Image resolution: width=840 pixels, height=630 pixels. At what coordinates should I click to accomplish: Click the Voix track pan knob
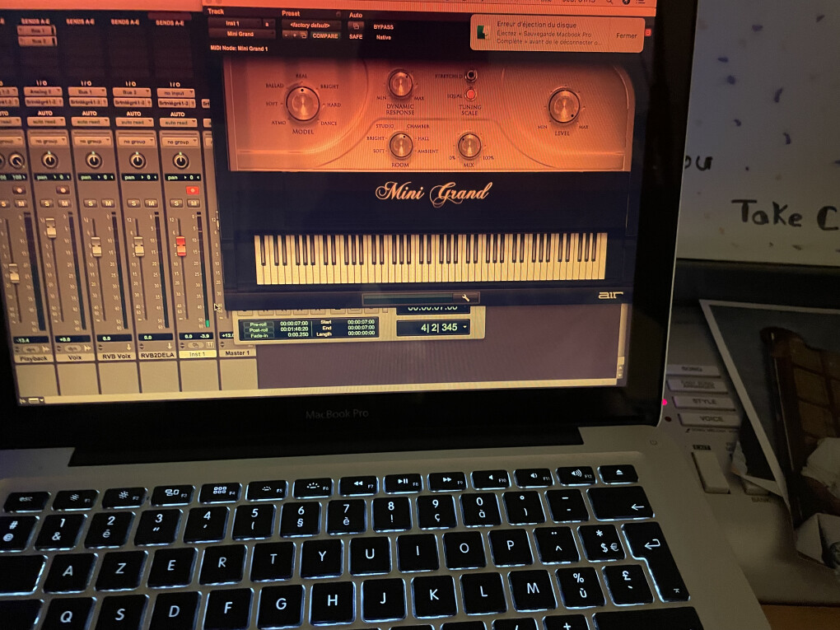pyautogui.click(x=49, y=160)
